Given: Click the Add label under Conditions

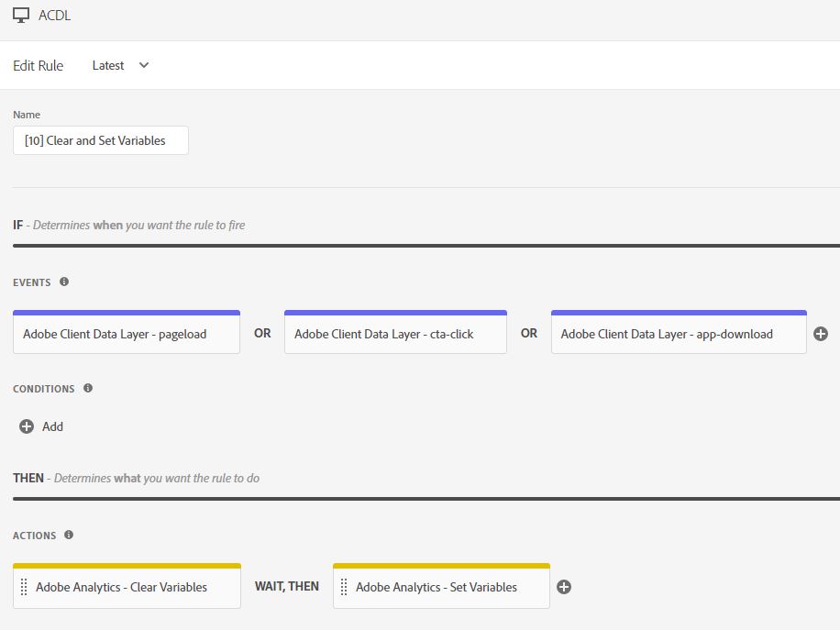Looking at the screenshot, I should point(53,426).
